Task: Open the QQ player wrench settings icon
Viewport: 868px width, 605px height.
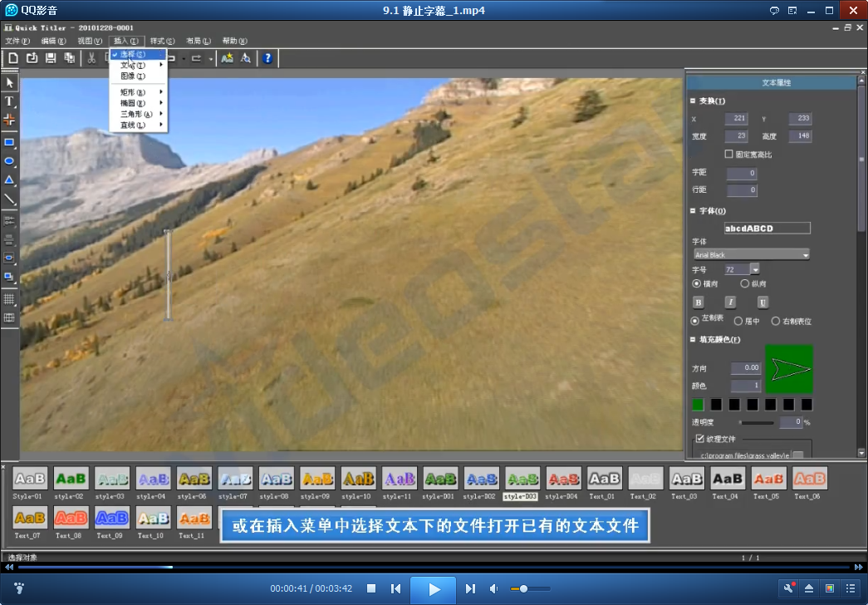Action: pyautogui.click(x=789, y=588)
